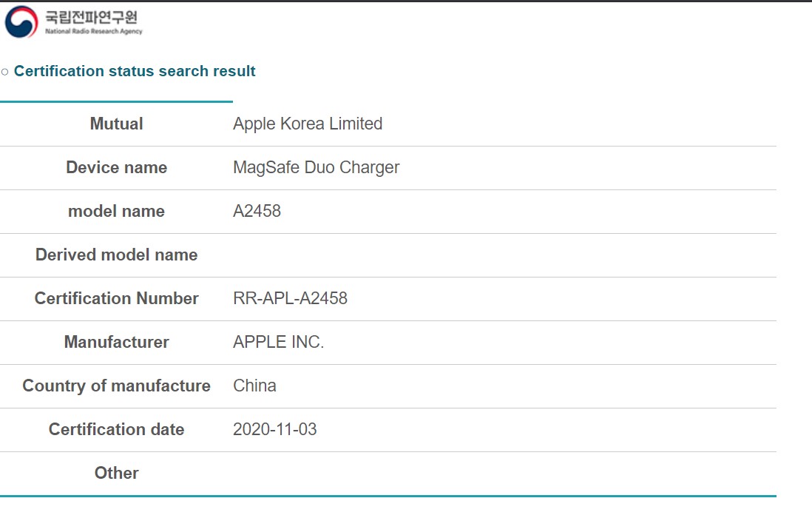This screenshot has width=812, height=518.
Task: Select the Certification status search result heading
Action: coord(135,72)
